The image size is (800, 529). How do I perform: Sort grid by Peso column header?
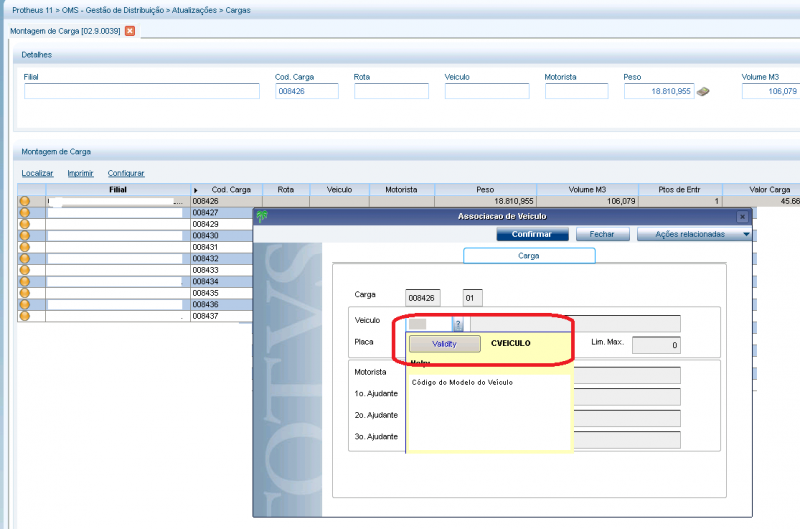click(x=485, y=190)
